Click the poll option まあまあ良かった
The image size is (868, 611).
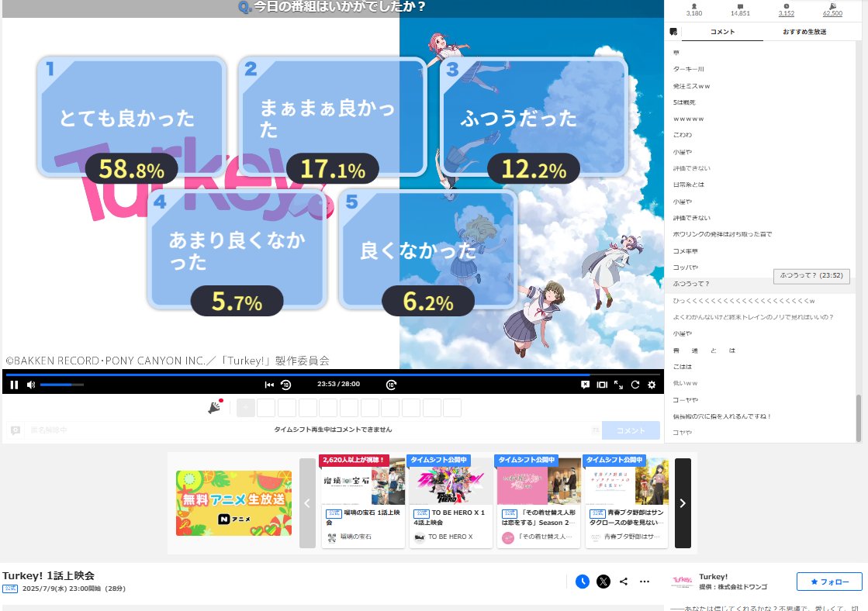pos(333,116)
